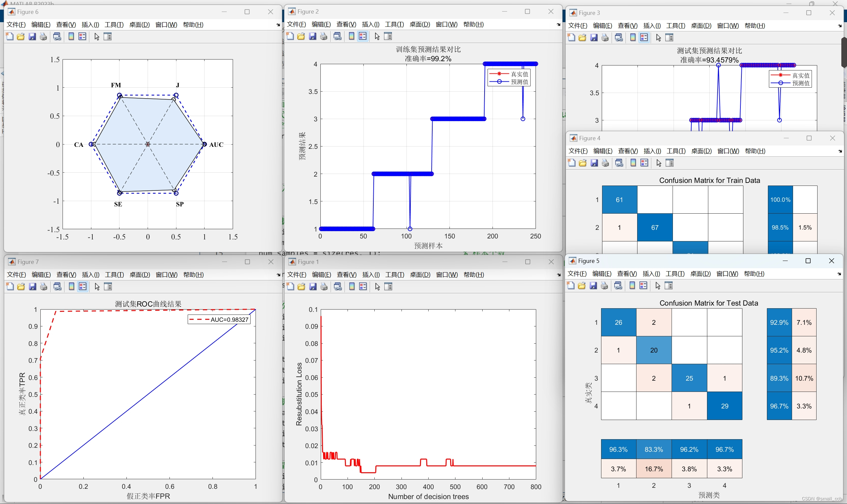Click dock arrow on Figure 2 menu bar
Screen dimensions: 847x504
pos(558,24)
